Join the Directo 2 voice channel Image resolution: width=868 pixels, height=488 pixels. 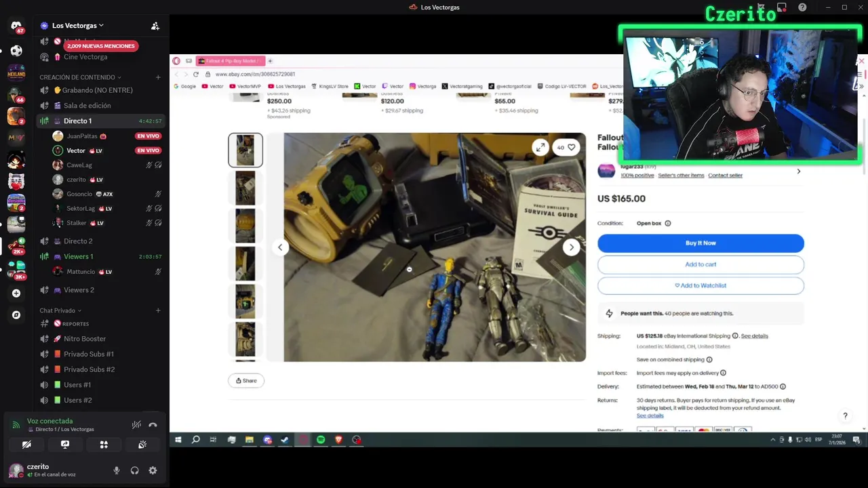[100, 241]
